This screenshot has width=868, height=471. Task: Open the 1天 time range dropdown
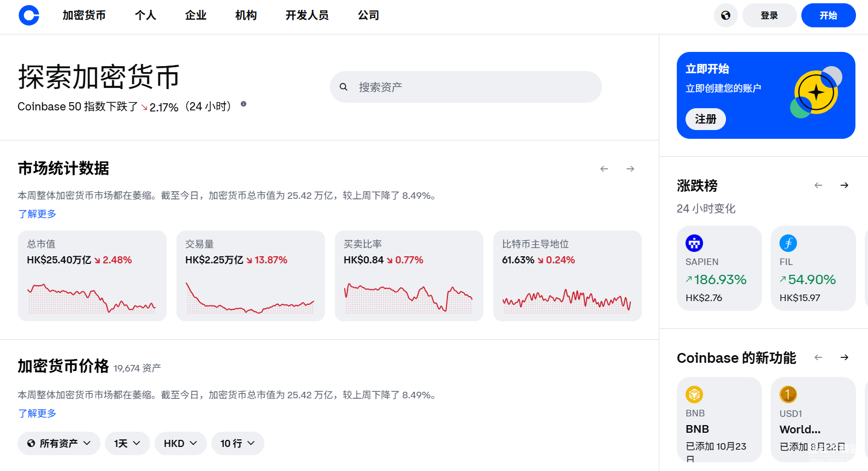pyautogui.click(x=127, y=443)
